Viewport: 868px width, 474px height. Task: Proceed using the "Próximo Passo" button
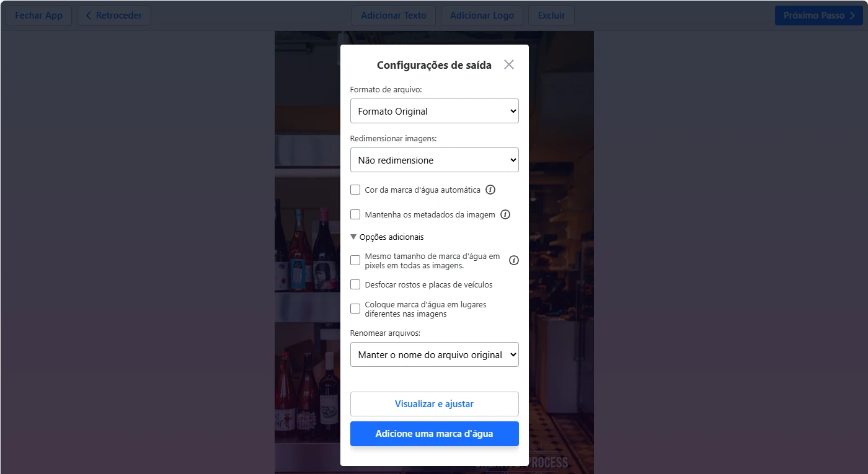818,15
